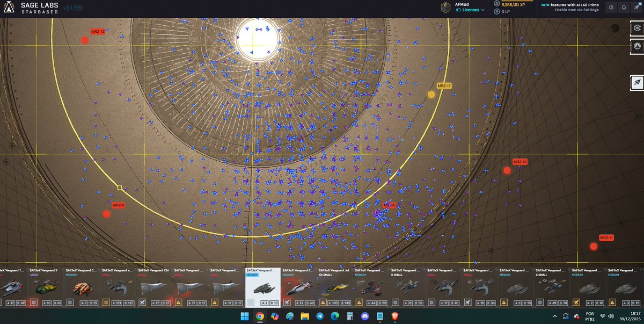Click orange gear icon beside 121 stat
Screen dimensions: 644x324
(x=106, y=303)
